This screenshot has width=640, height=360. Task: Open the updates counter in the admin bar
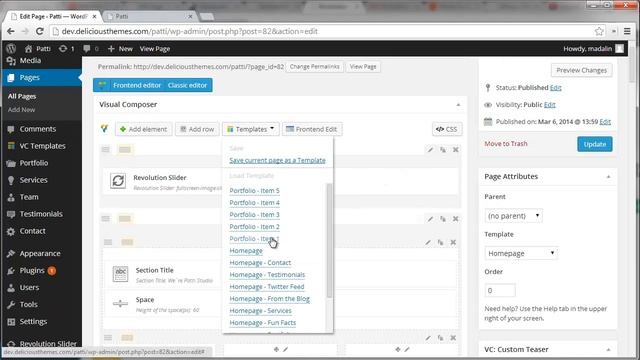(x=67, y=49)
